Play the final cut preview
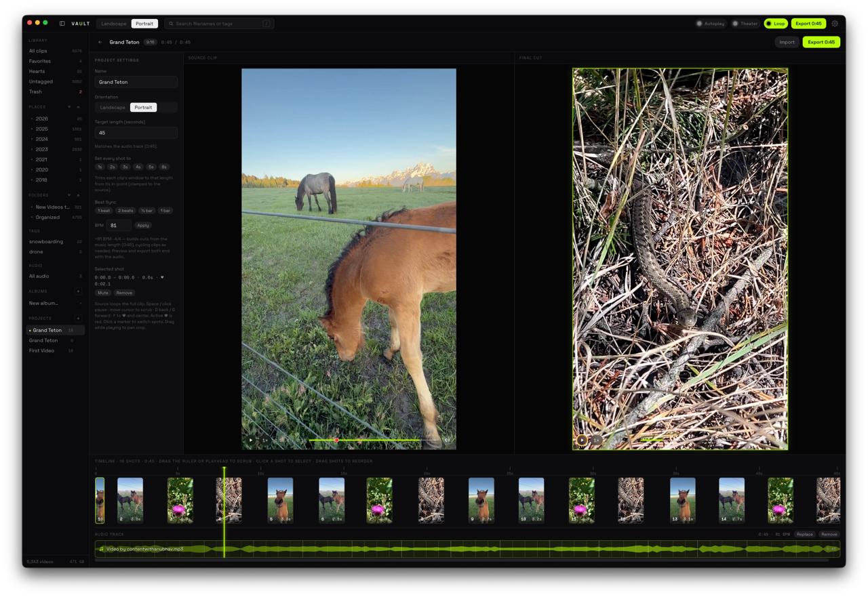The width and height of the screenshot is (868, 597). point(582,440)
